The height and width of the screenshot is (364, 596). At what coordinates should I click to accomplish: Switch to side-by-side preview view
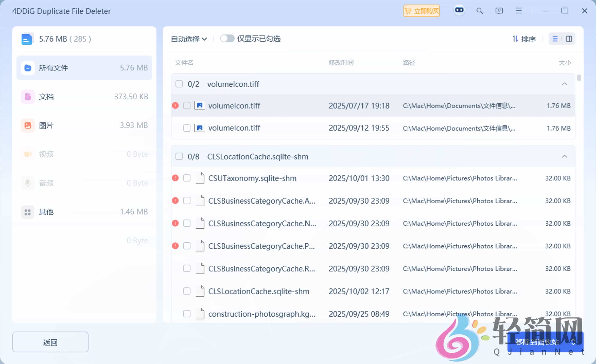coord(569,39)
